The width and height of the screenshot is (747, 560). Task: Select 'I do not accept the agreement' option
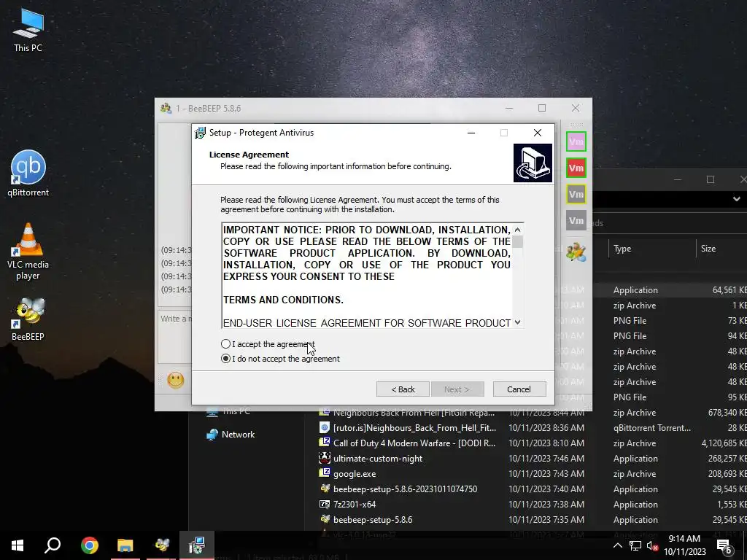pyautogui.click(x=226, y=359)
